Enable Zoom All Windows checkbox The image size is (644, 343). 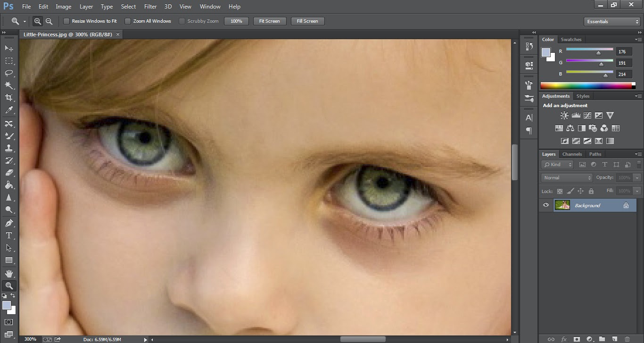pos(127,21)
